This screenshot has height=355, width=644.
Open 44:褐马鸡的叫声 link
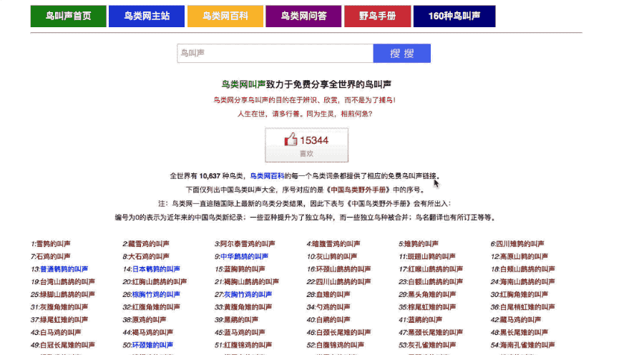coord(148,333)
